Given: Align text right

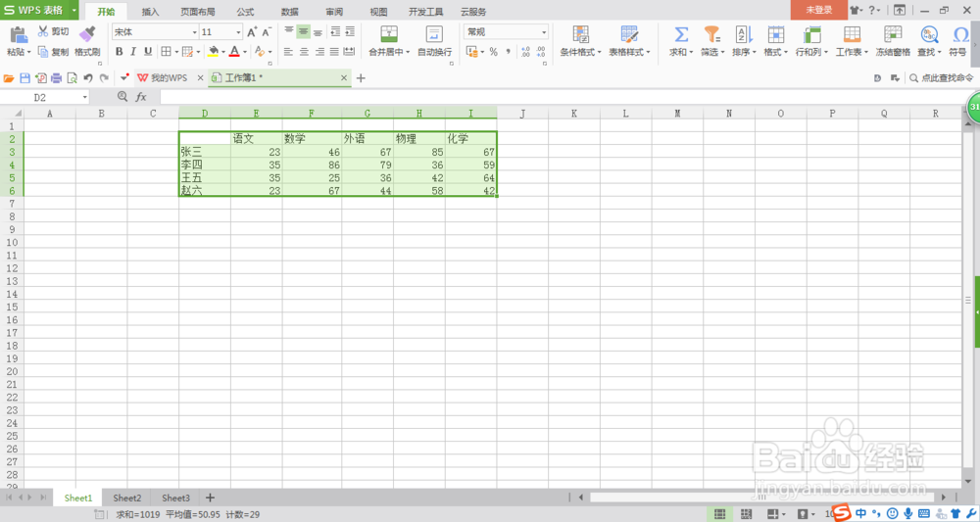Looking at the screenshot, I should click(319, 52).
